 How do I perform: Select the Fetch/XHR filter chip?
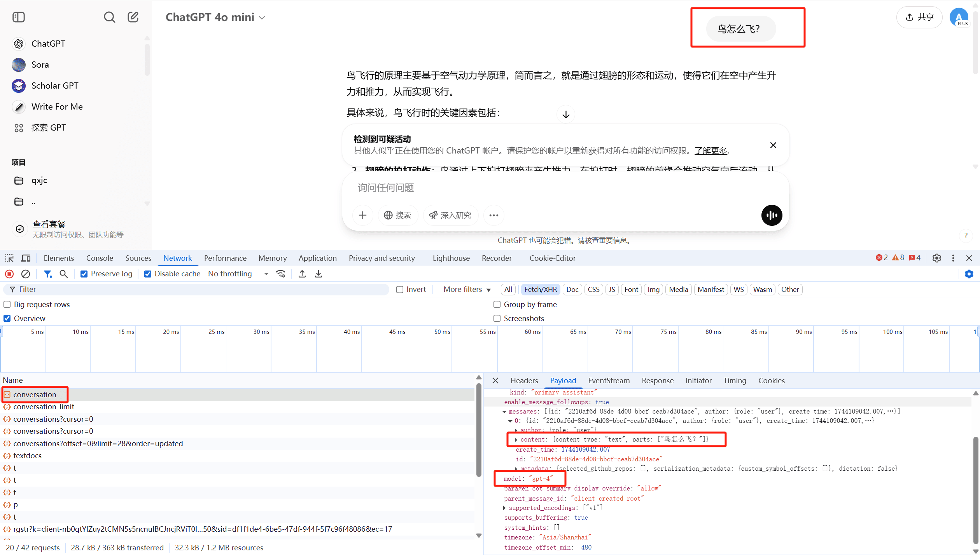pos(541,290)
